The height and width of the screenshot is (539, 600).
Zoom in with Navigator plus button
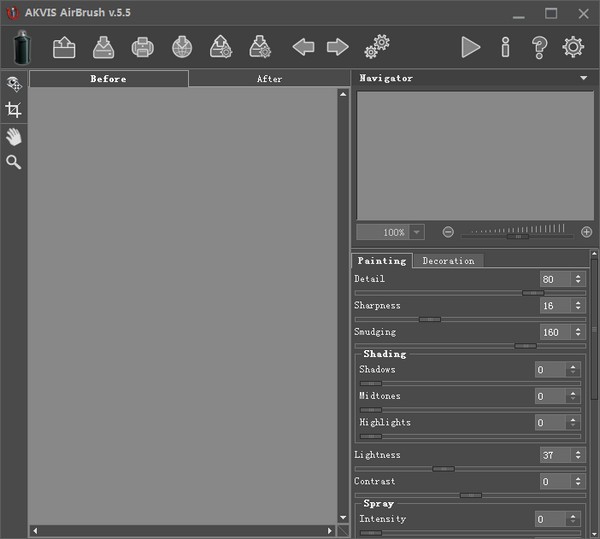pos(586,232)
